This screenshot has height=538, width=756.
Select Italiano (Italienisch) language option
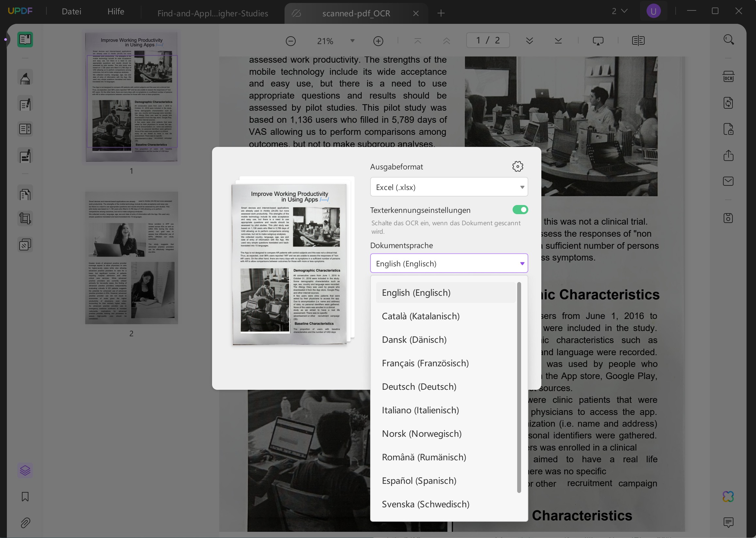coord(445,410)
